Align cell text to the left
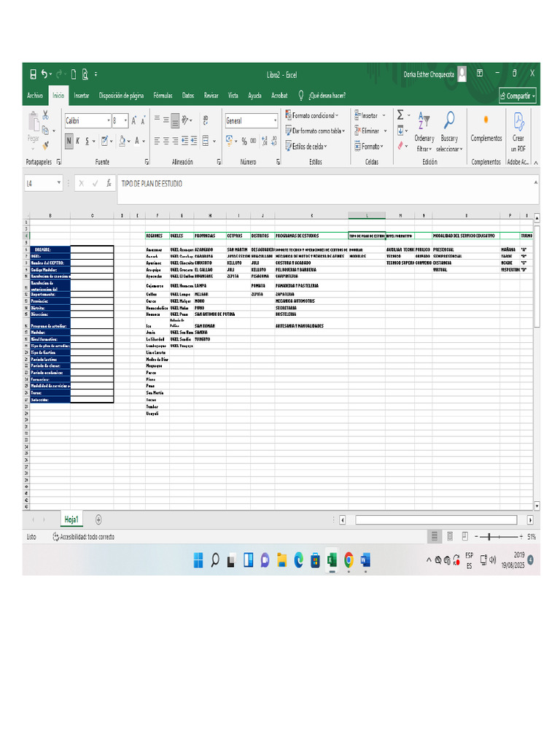 [157, 141]
